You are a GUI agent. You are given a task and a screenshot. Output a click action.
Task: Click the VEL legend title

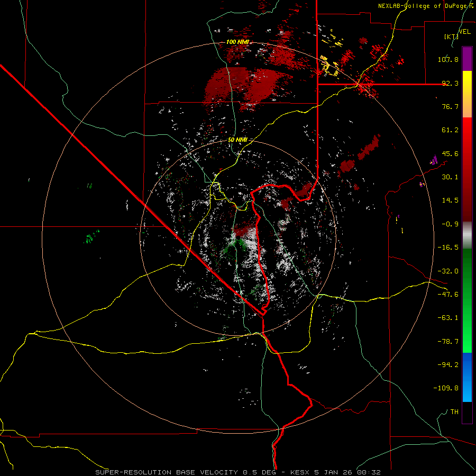pyautogui.click(x=464, y=32)
